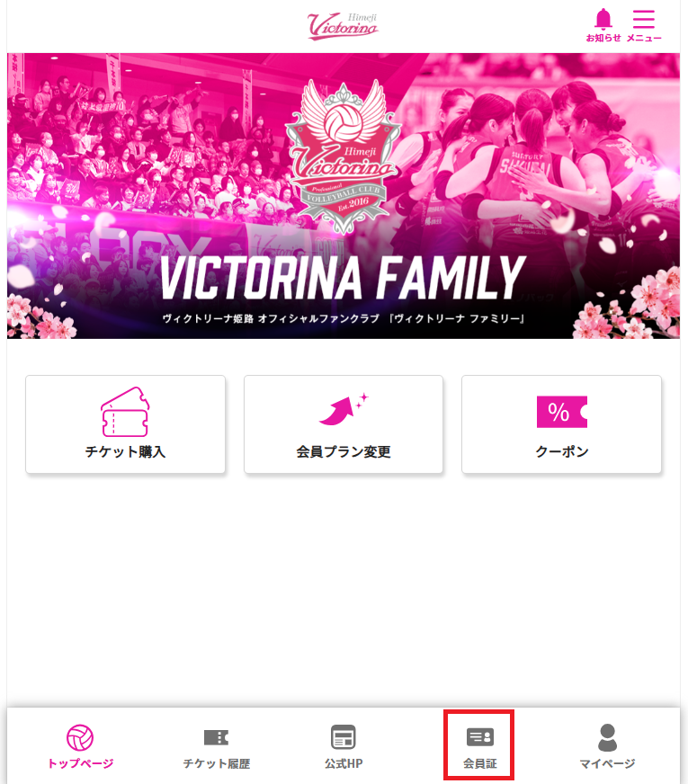Image resolution: width=688 pixels, height=784 pixels.
Task: Tap the チケット履歴 ticket stub icon
Action: [216, 737]
